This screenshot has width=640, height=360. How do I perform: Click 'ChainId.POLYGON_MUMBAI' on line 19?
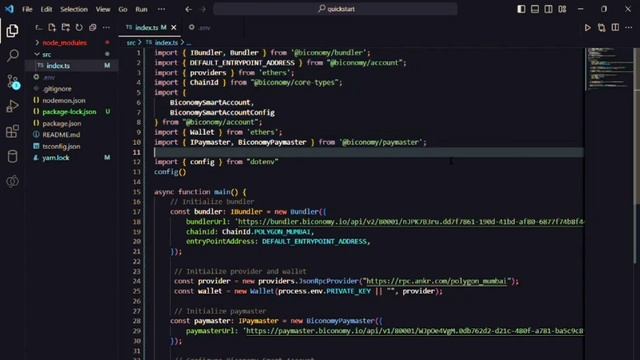pos(267,232)
